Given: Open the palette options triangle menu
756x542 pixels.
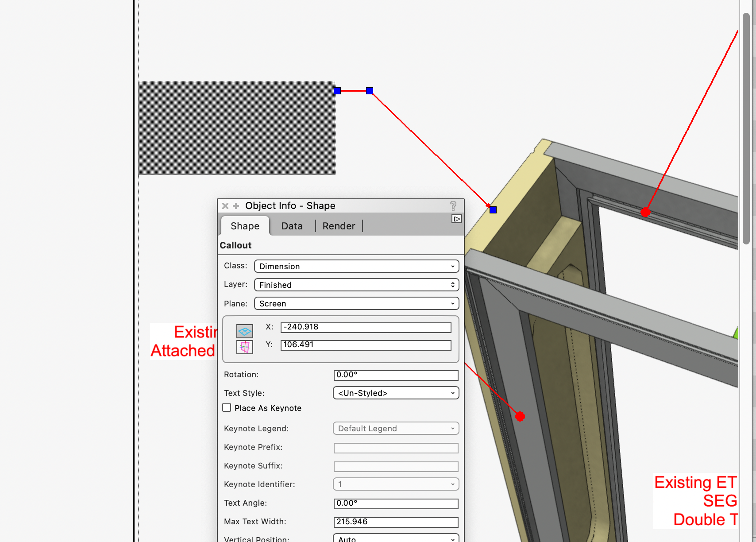Looking at the screenshot, I should tap(456, 219).
